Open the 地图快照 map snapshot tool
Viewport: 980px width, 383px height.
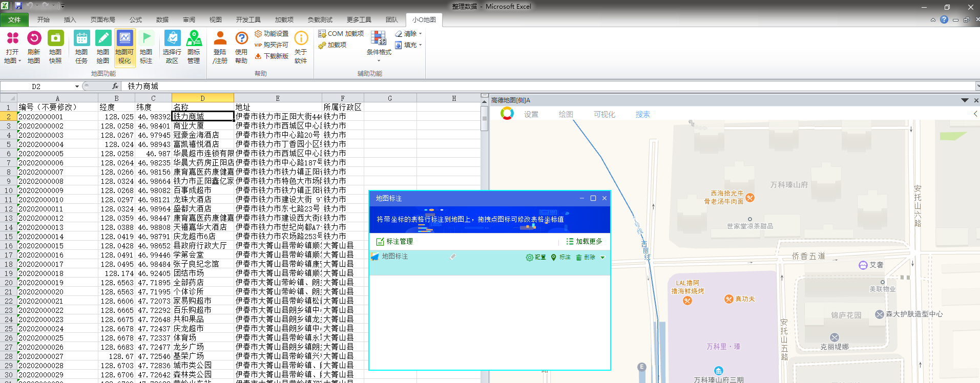pos(55,47)
